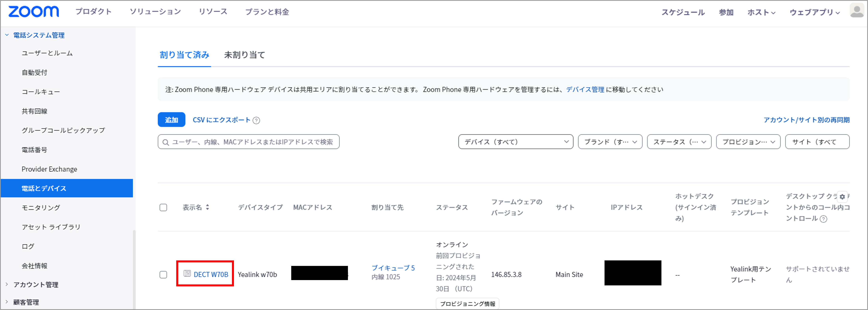
Task: Click the 追加 button
Action: pos(172,120)
